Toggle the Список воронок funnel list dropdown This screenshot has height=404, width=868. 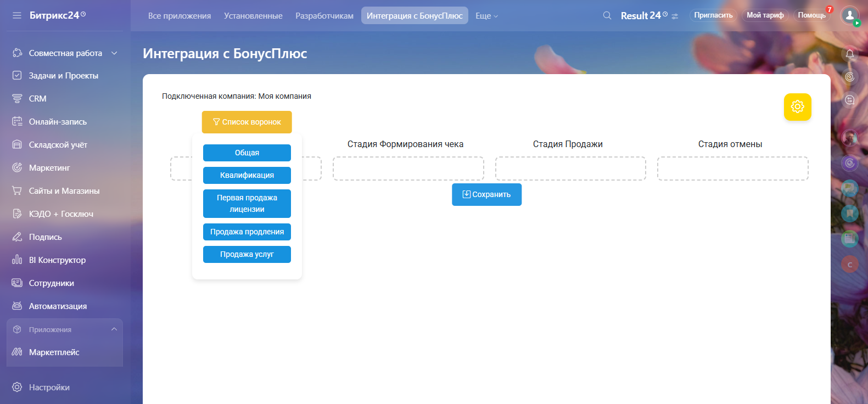247,122
